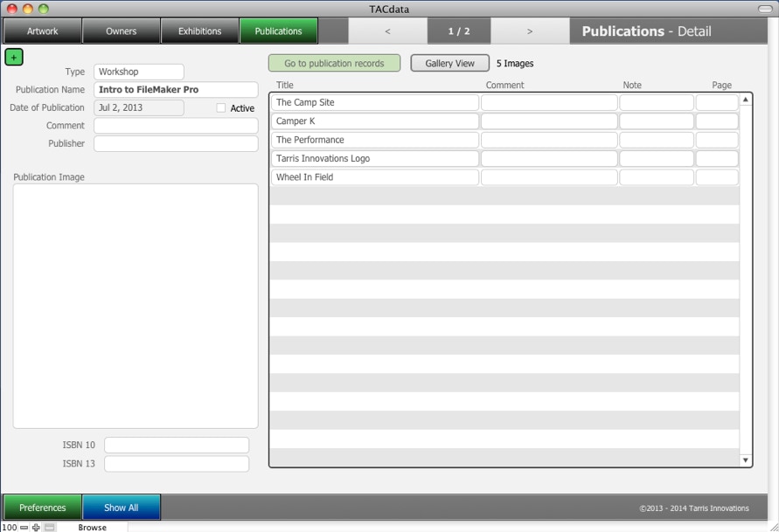
Task: Open the Date of Publication field
Action: [139, 108]
